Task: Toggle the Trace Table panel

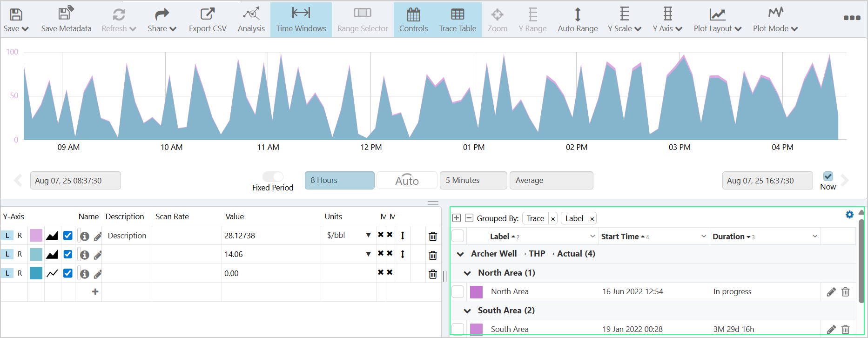Action: [x=457, y=20]
